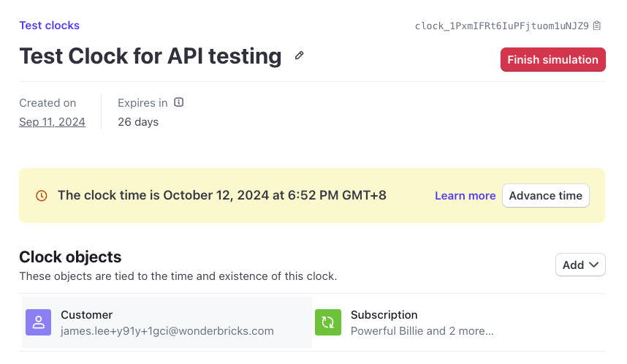
Task: Click the Finish simulation button
Action: click(553, 60)
